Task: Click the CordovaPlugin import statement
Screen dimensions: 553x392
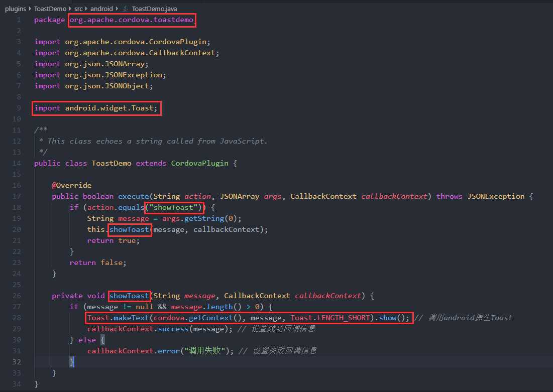Action: tap(122, 42)
